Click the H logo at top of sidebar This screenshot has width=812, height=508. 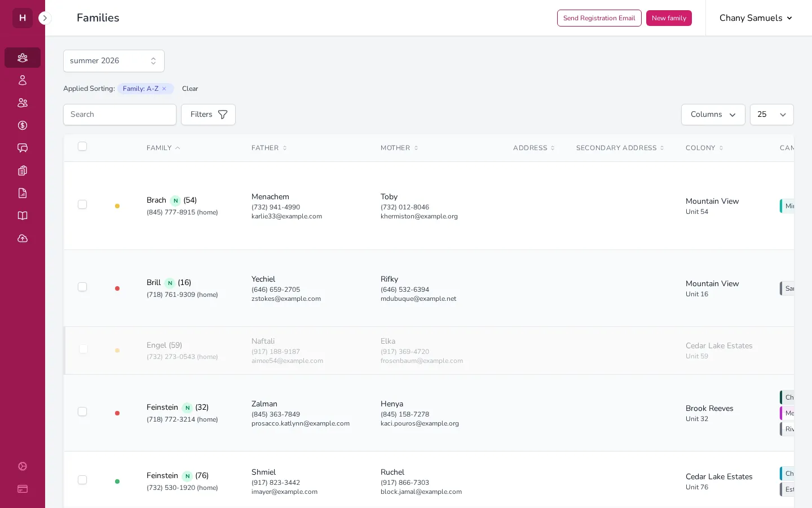point(23,18)
